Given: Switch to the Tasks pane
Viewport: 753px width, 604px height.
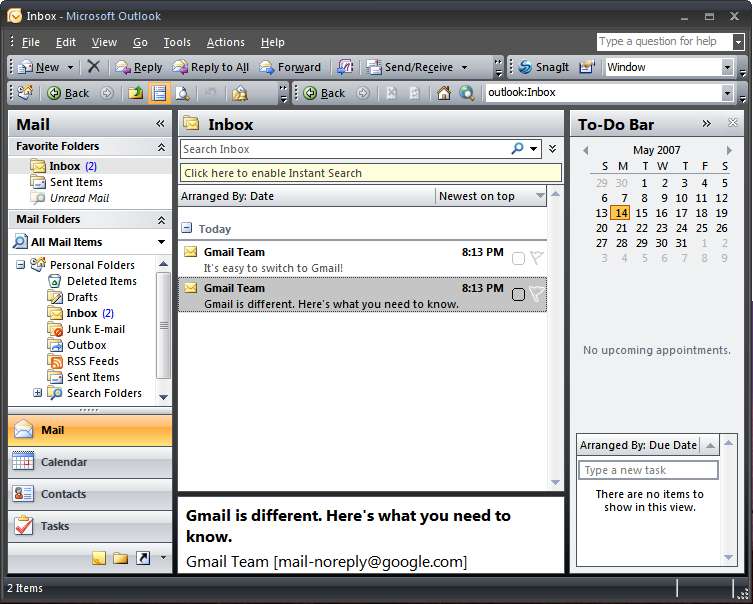Looking at the screenshot, I should [x=90, y=526].
